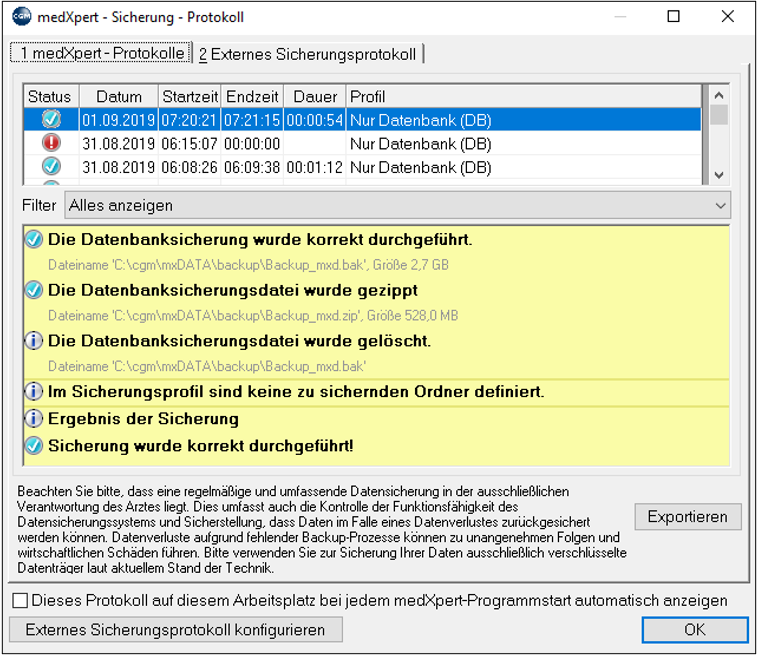Screen dimensions: 758x656
Task: Click the Profil column header
Action: coord(524,96)
